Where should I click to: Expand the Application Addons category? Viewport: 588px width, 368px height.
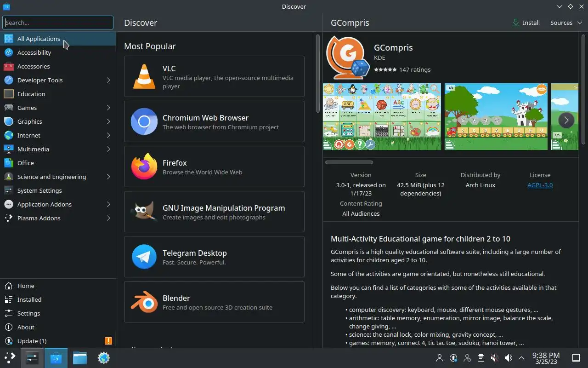click(108, 204)
